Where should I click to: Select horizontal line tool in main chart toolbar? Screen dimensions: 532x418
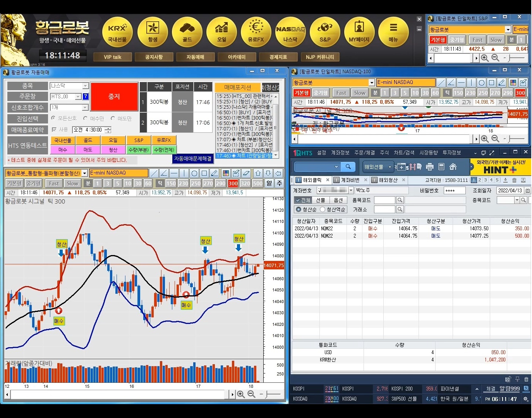click(x=174, y=173)
